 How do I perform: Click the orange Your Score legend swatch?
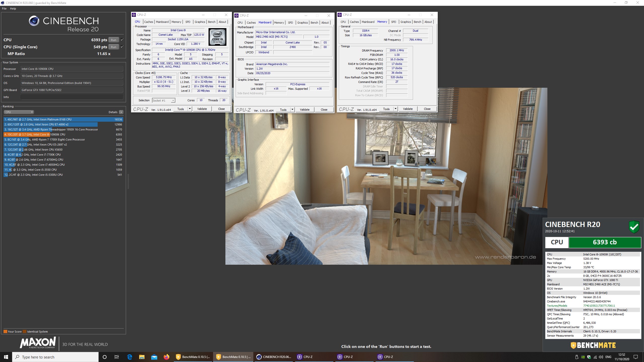(5, 332)
